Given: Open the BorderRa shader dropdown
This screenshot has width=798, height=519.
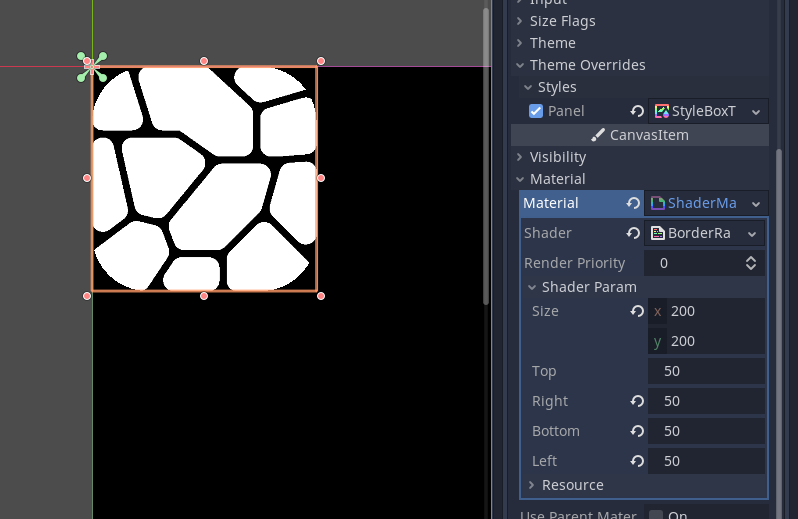Looking at the screenshot, I should pyautogui.click(x=751, y=233).
